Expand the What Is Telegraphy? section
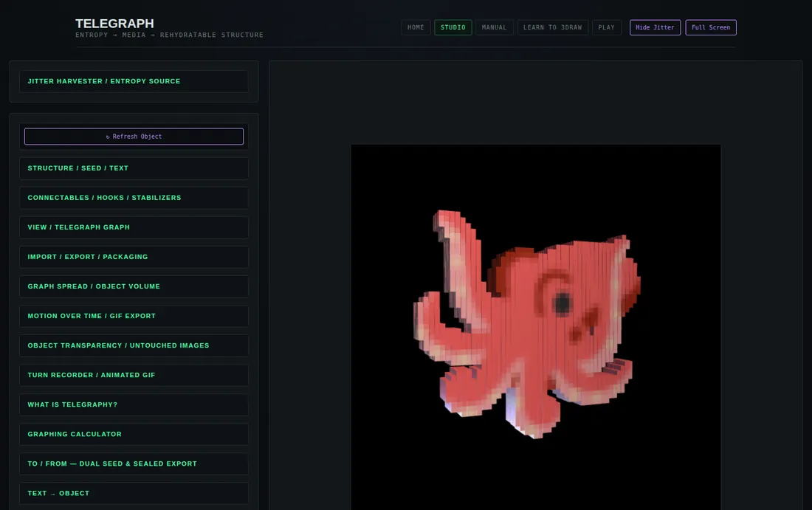This screenshot has height=510, width=812. (134, 404)
